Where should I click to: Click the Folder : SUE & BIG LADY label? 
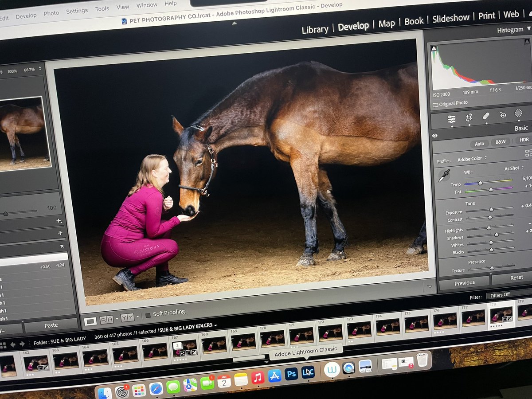[59, 342]
